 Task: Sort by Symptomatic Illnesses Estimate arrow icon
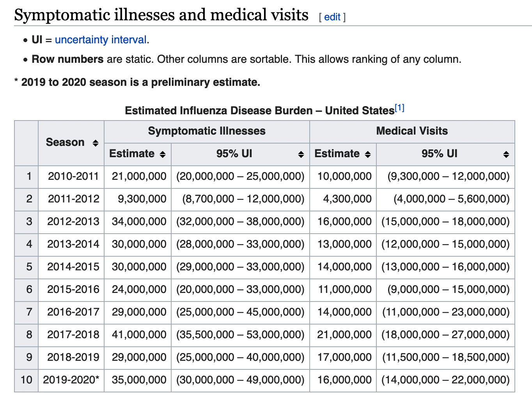click(163, 154)
